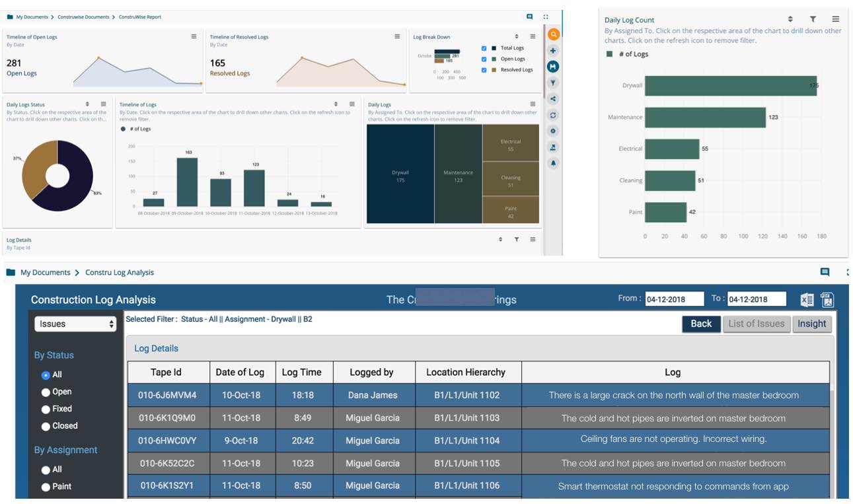Open the share icon in right sidebar
The image size is (853, 504).
click(553, 99)
